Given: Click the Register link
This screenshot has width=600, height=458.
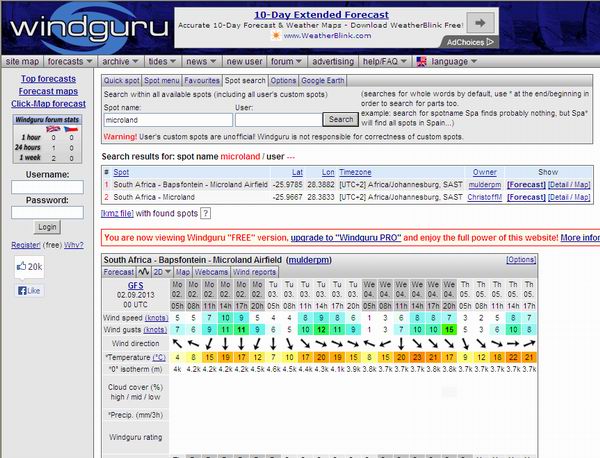Looking at the screenshot, I should point(26,245).
